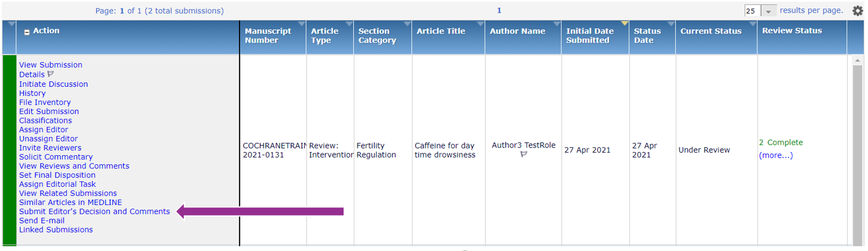Expand review status with the (more...) link
The height and width of the screenshot is (251, 868).
click(x=776, y=156)
